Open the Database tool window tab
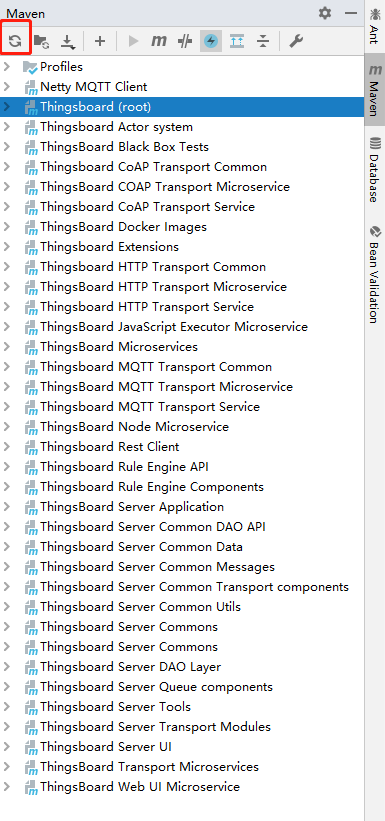The height and width of the screenshot is (821, 385). tap(375, 170)
